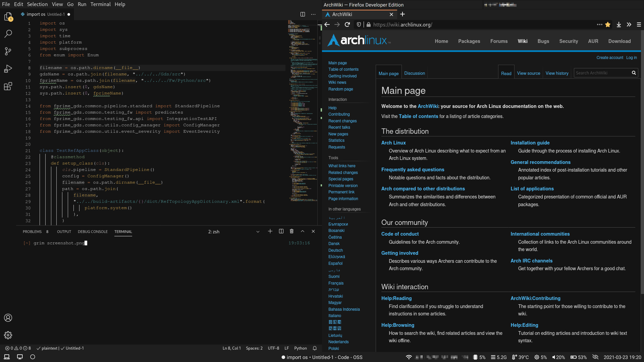Kill the terminal with trash icon
This screenshot has width=644, height=362.
(291, 231)
